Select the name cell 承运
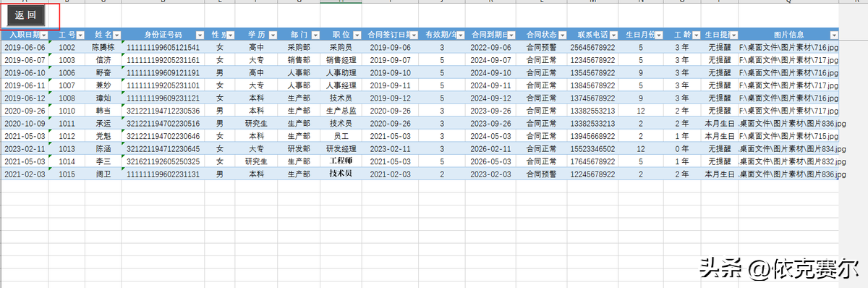Image resolution: width=868 pixels, height=288 pixels. coord(104,123)
